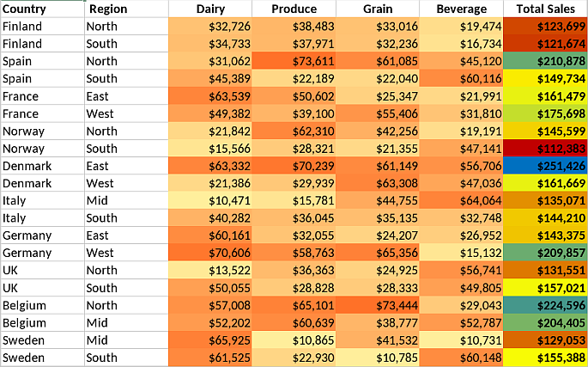The height and width of the screenshot is (367, 588).
Task: Select Beverage value $64,064 for Italy Mid
Action: click(x=461, y=200)
